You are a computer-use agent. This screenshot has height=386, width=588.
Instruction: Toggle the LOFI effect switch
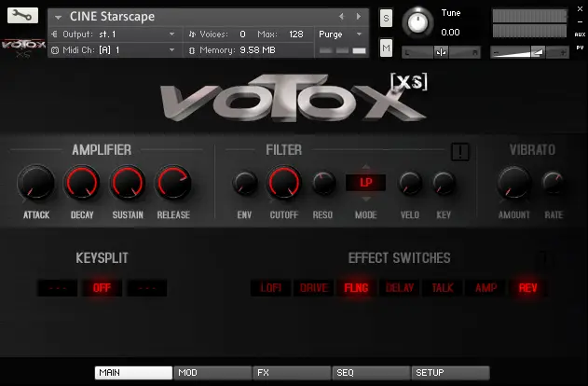point(271,288)
